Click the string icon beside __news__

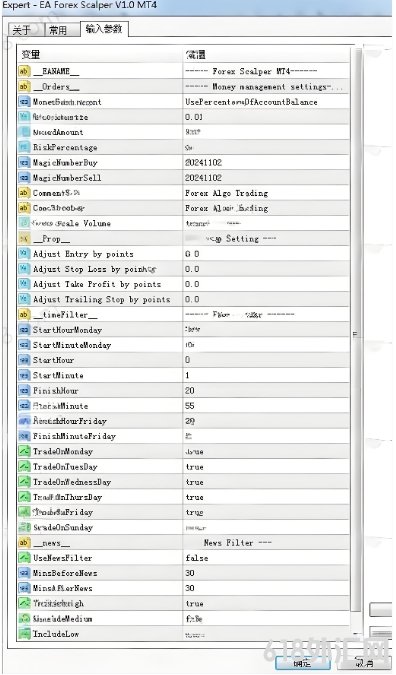pos(24,542)
